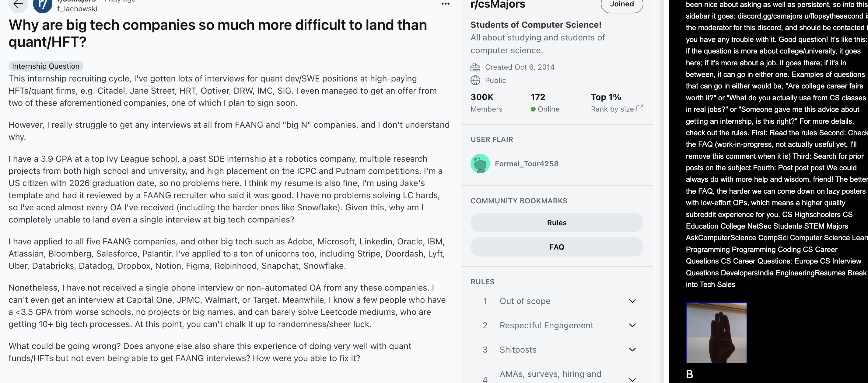
Task: Expand the Respectful Engagement rule
Action: pos(632,325)
